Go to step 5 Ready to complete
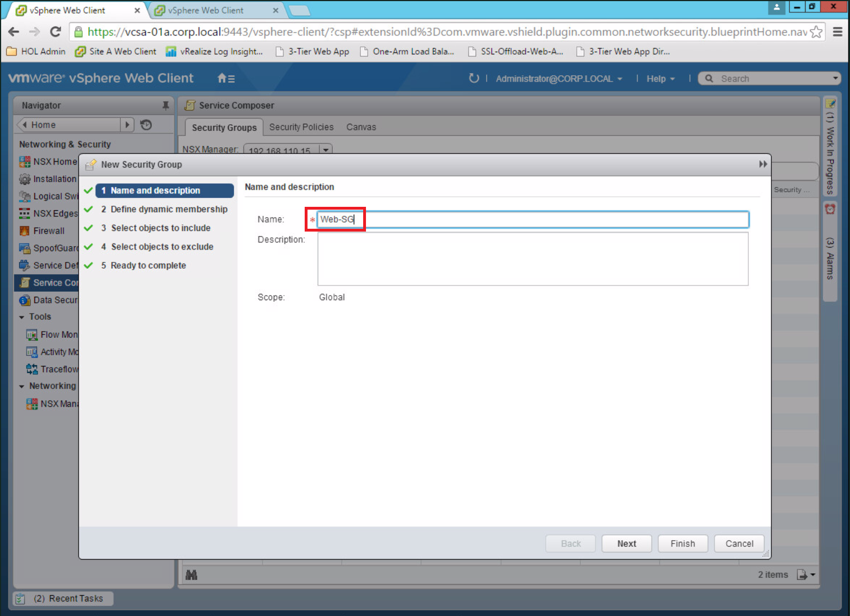 click(x=143, y=265)
